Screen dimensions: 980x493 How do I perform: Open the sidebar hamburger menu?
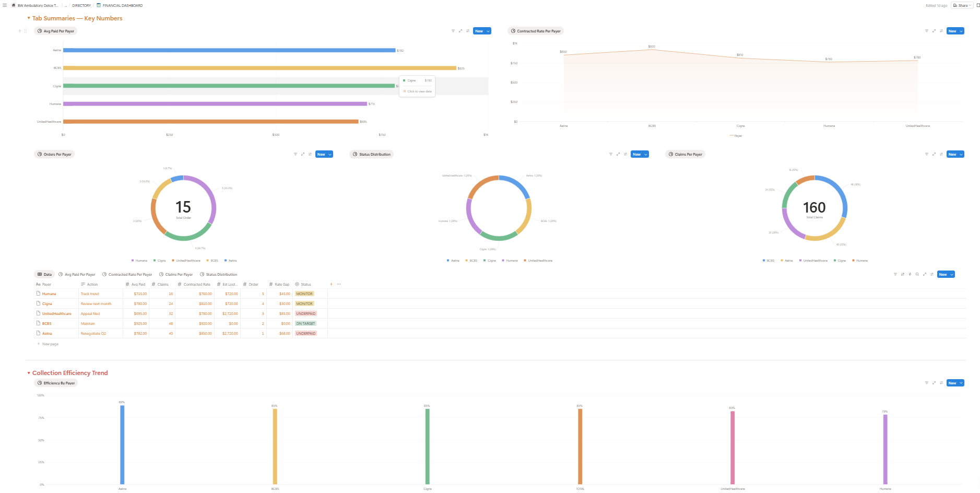tap(5, 5)
